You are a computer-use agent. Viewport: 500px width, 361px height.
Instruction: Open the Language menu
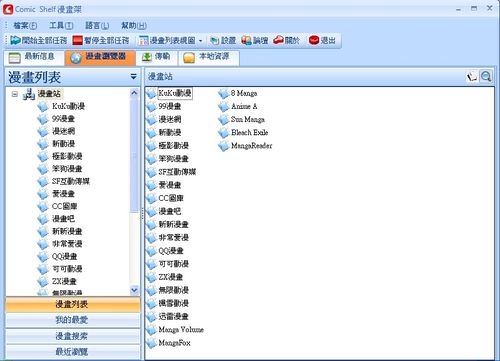click(x=97, y=25)
